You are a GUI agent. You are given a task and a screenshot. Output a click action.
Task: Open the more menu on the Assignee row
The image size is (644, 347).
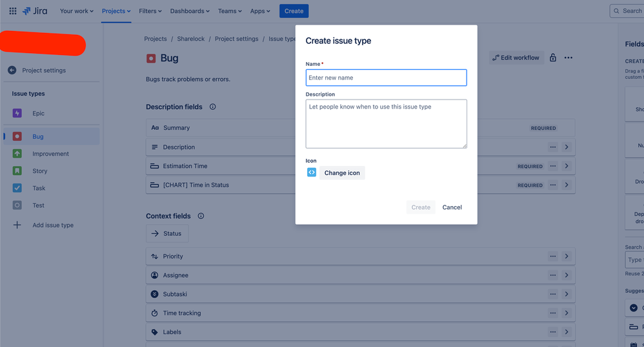click(553, 275)
